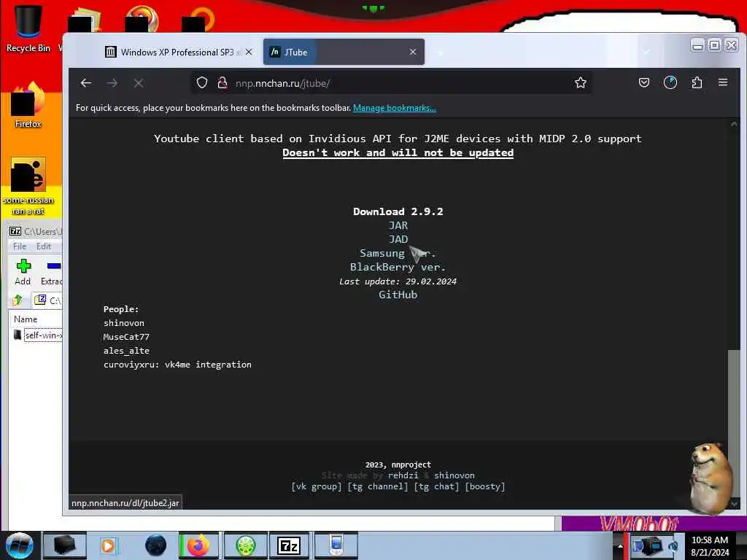The width and height of the screenshot is (747, 560).
Task: Open the lime green taskbar app icon
Action: click(x=245, y=545)
